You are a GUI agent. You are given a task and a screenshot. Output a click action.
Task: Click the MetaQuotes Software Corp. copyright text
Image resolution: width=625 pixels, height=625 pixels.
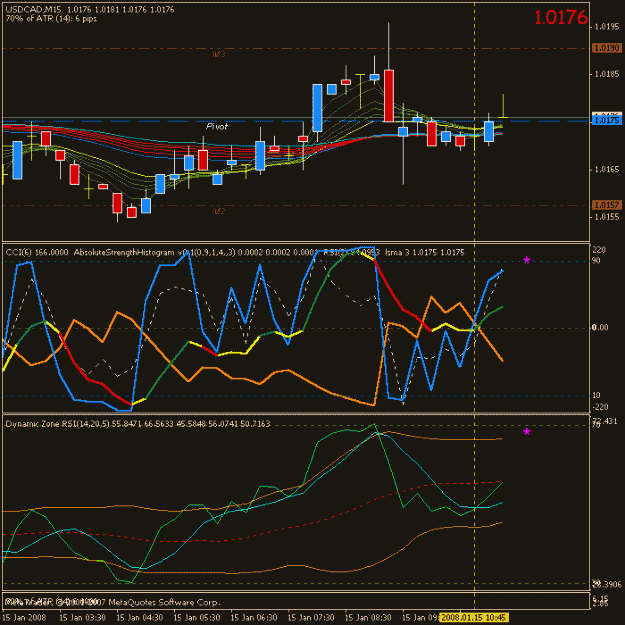click(x=163, y=602)
